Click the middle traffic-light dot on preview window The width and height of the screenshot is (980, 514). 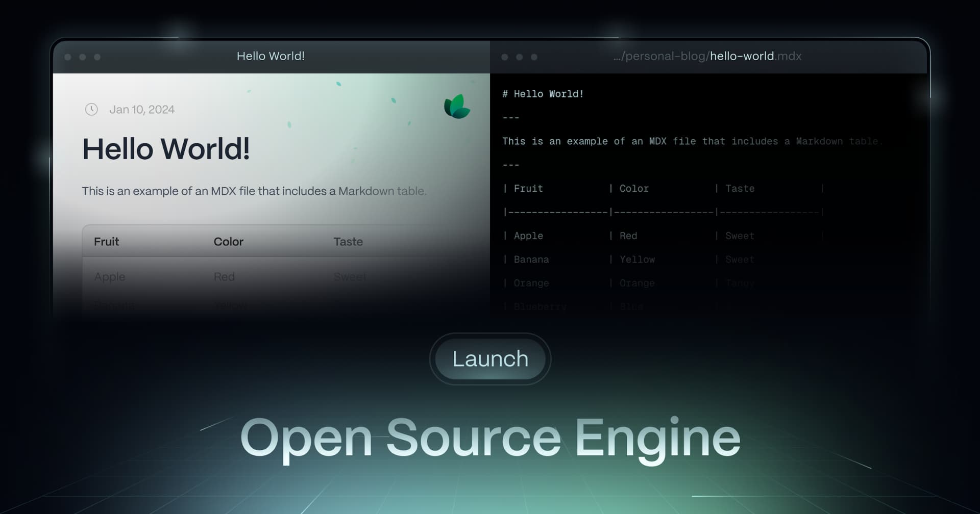coord(82,57)
